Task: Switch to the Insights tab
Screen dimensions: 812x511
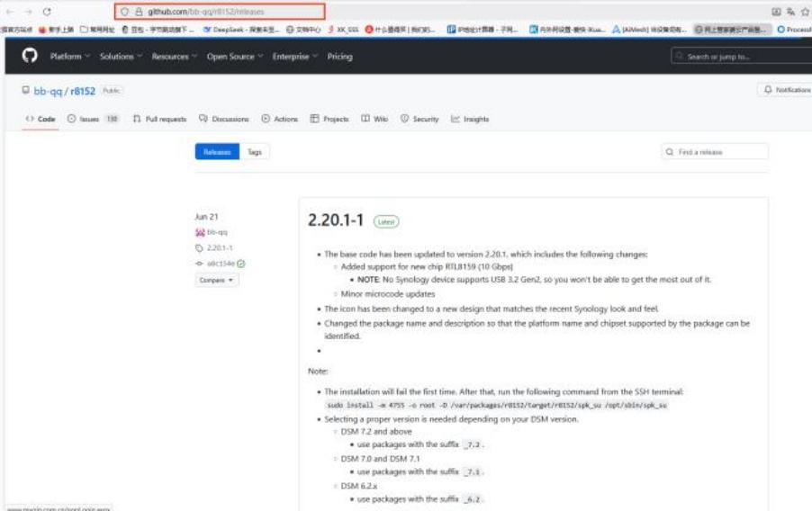Action: coord(470,119)
